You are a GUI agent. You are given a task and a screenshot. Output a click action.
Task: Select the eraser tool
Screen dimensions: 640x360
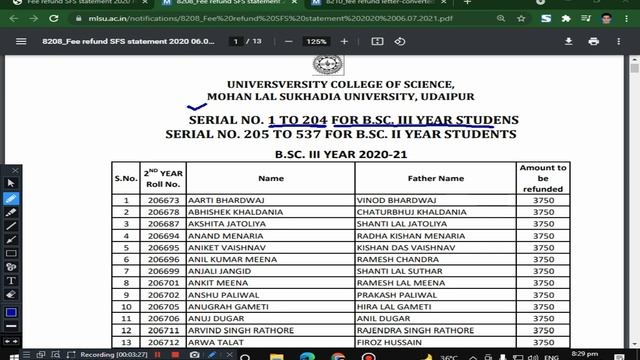pos(11,295)
